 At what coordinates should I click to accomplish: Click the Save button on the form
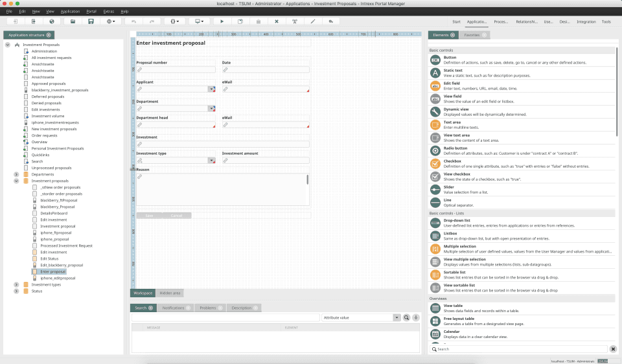[x=149, y=216]
